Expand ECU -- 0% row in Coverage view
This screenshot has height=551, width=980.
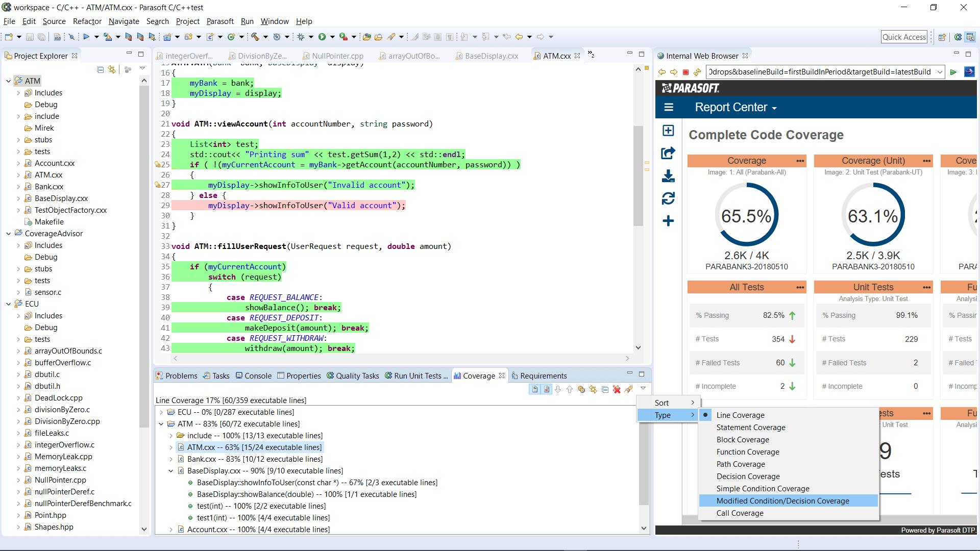(x=161, y=412)
